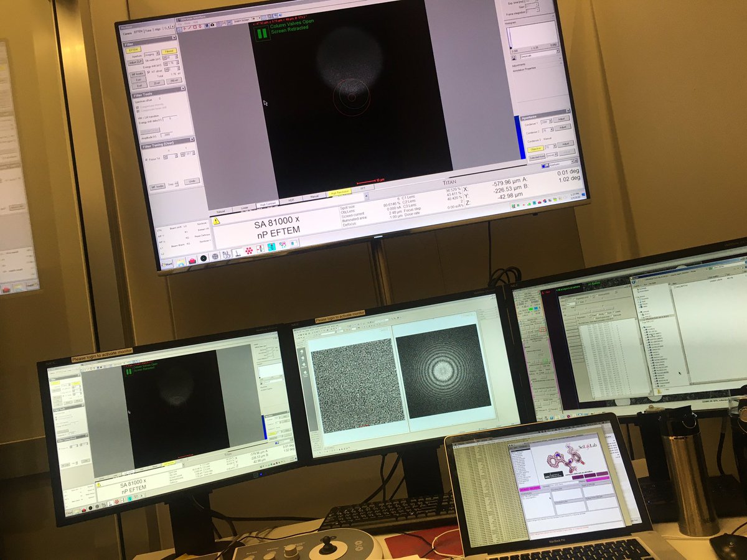Check the Focus 1st checkbox in Filter Tuning

(146, 159)
